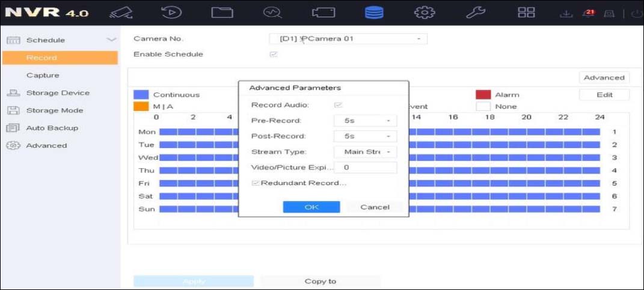
Task: Click the Storage Mode disk icon
Action: coord(14,110)
